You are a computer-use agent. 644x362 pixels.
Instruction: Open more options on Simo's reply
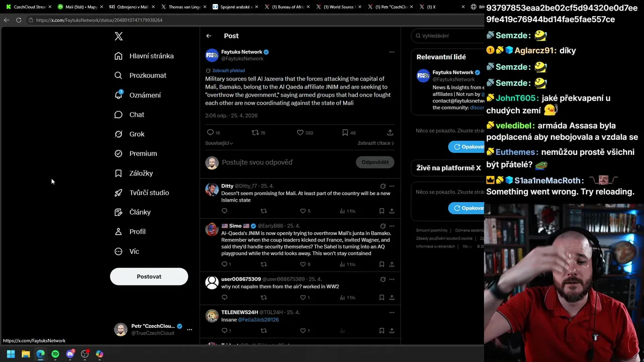pyautogui.click(x=391, y=226)
